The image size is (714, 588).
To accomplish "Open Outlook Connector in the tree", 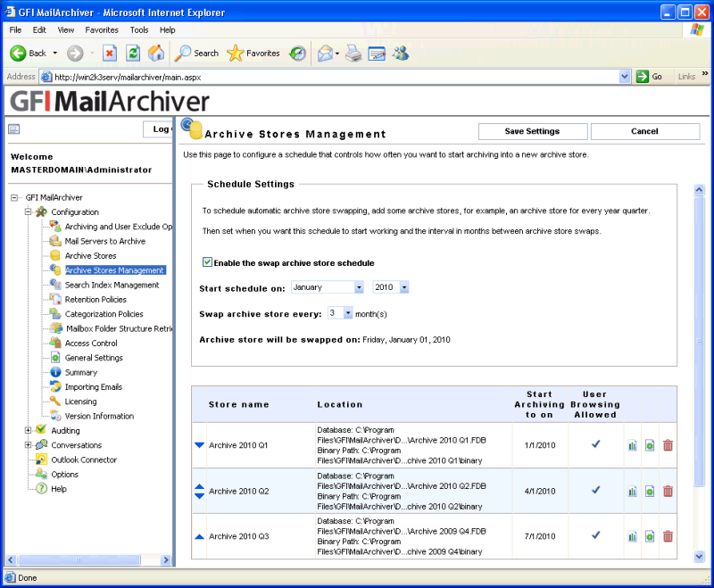I will click(84, 460).
